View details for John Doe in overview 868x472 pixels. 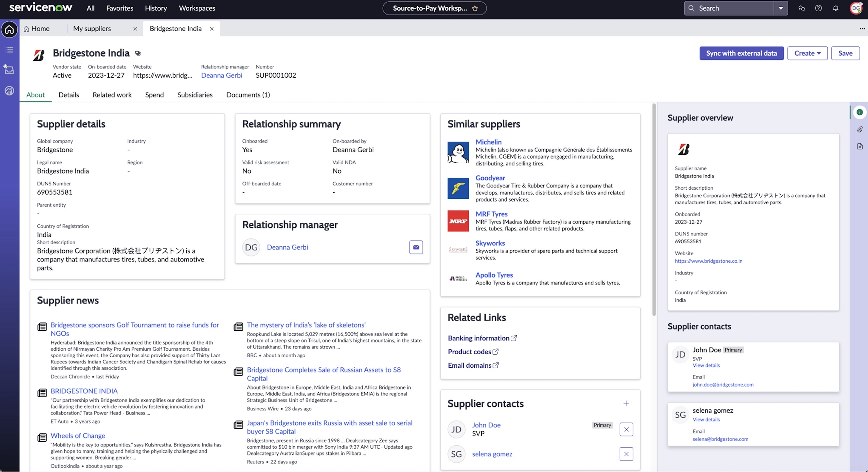[x=706, y=365]
